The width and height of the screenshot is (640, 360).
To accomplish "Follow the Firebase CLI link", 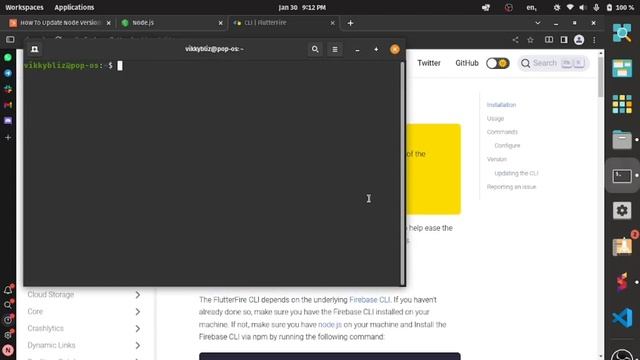I will click(x=369, y=300).
